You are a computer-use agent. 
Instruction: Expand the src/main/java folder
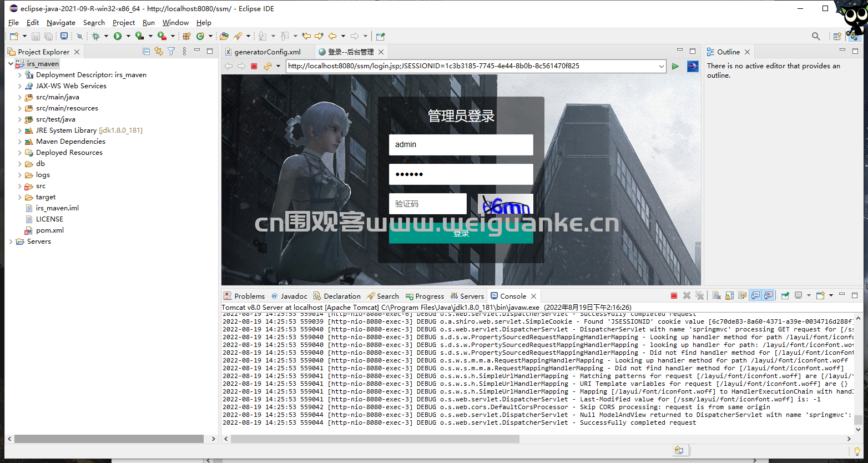coord(20,97)
